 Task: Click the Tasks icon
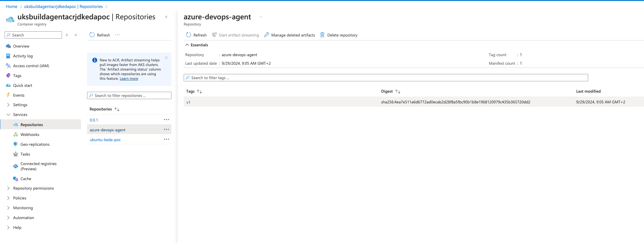(x=16, y=154)
